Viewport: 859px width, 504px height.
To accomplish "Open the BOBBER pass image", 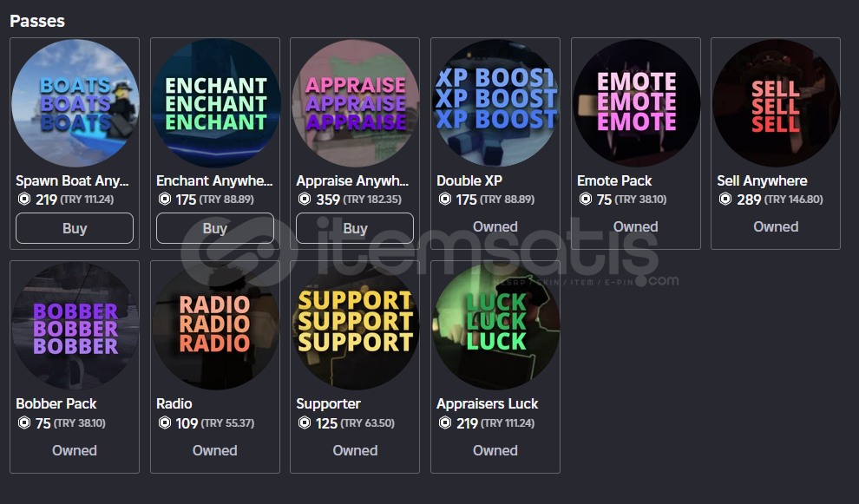I will pyautogui.click(x=75, y=326).
